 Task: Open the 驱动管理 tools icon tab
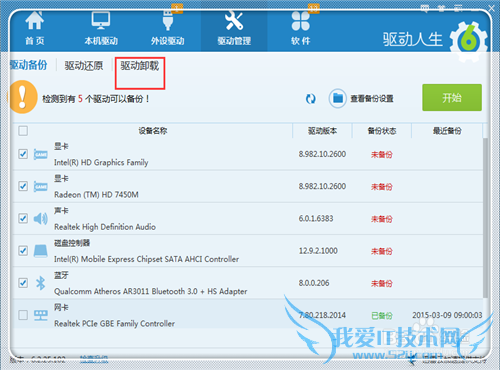pos(234,28)
